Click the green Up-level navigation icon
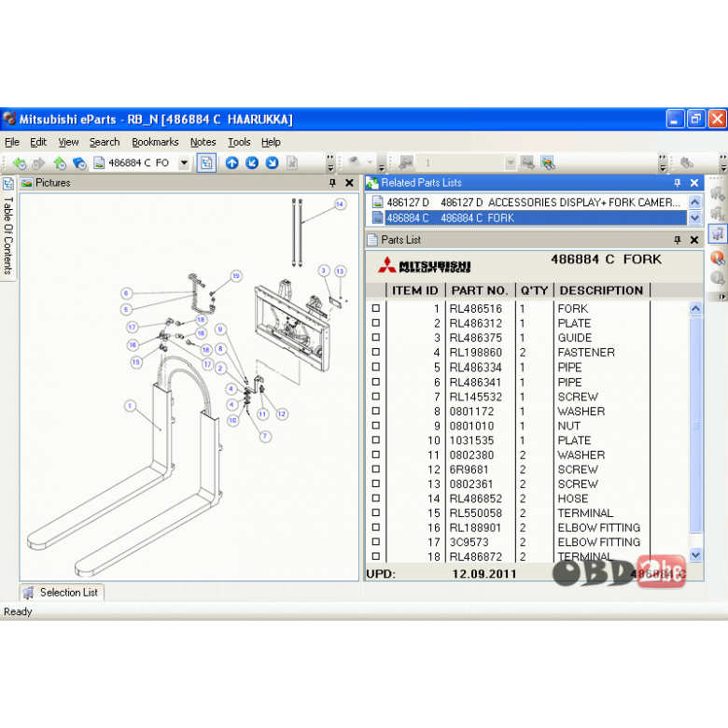The width and height of the screenshot is (728, 728). 60,163
